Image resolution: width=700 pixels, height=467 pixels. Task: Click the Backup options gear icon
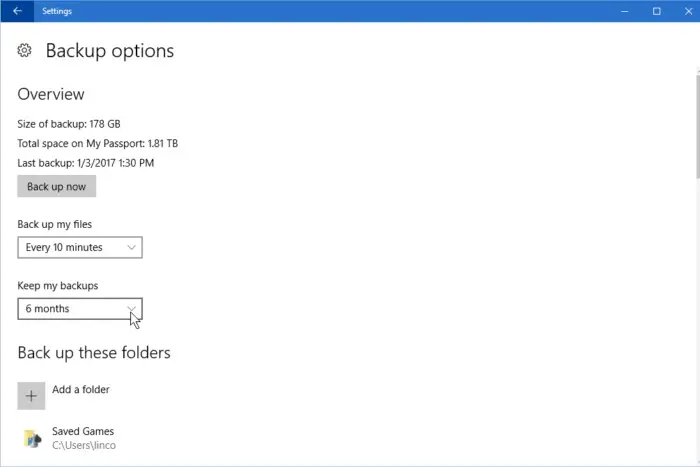coord(25,50)
